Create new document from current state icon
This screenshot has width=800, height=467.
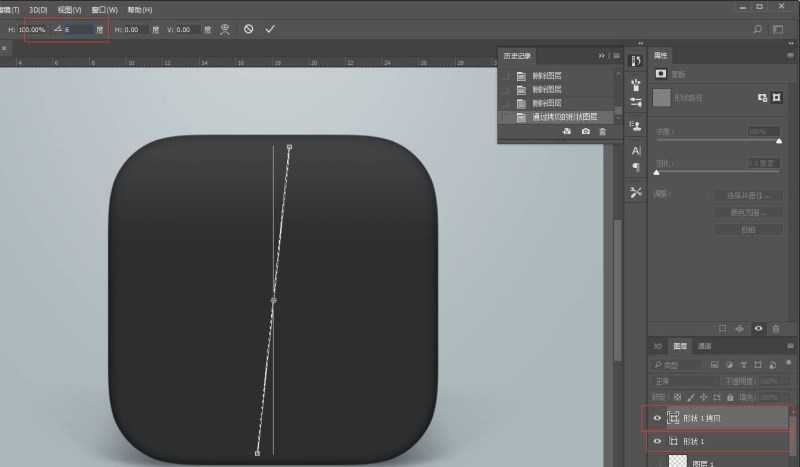point(567,132)
